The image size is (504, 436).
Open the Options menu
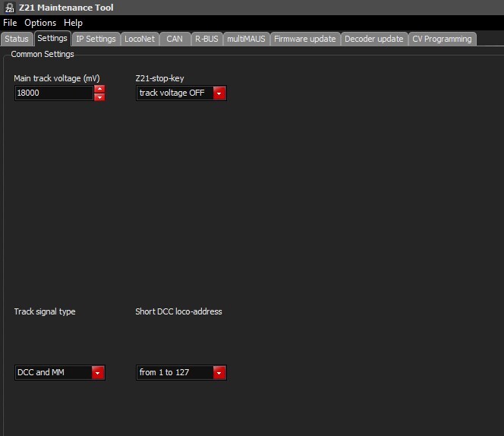pyautogui.click(x=40, y=23)
